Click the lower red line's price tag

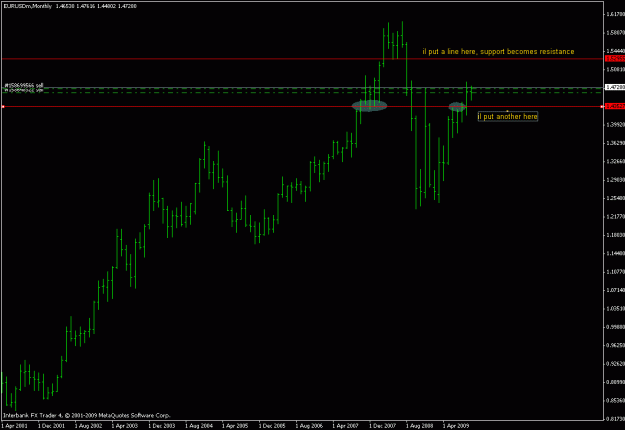point(615,106)
